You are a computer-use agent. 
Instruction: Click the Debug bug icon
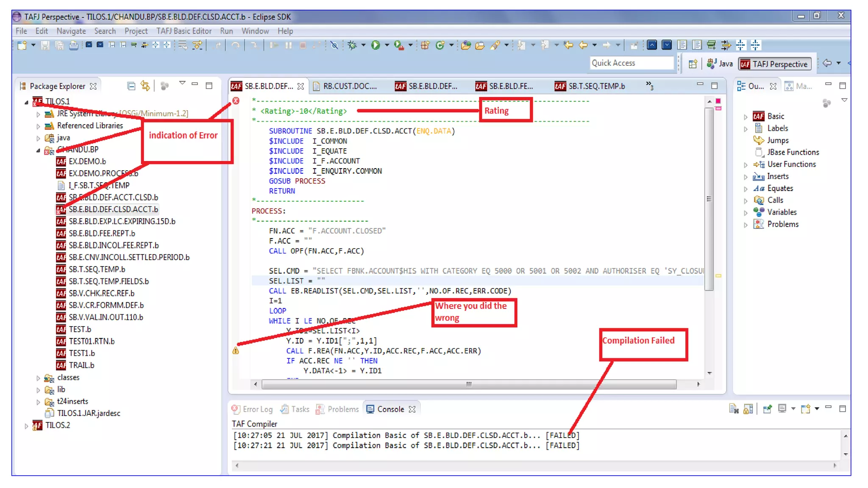tap(352, 45)
